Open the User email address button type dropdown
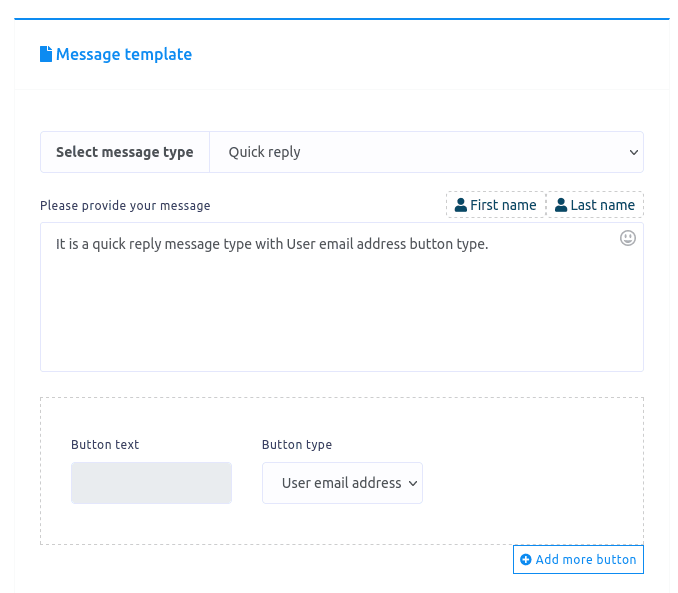The width and height of the screenshot is (678, 593). [x=340, y=483]
